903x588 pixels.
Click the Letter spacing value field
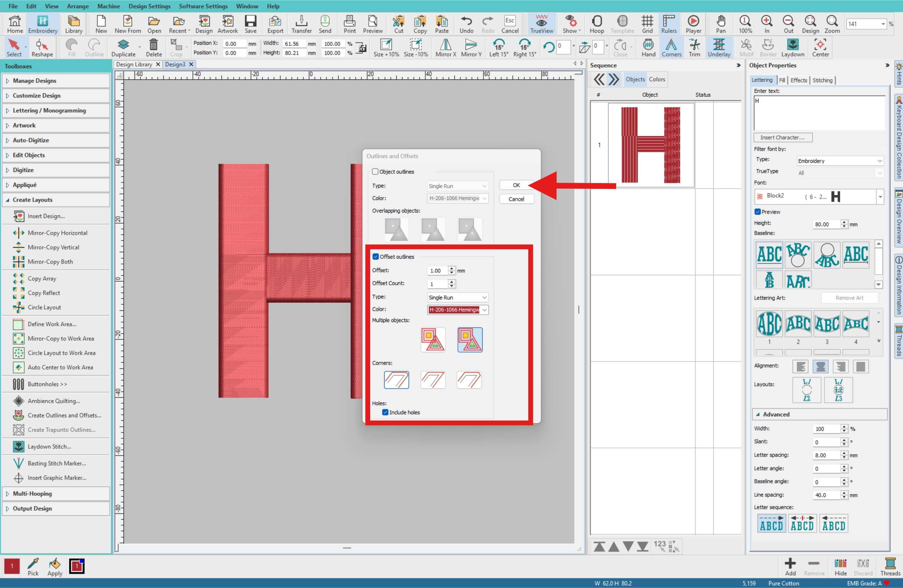(x=827, y=455)
